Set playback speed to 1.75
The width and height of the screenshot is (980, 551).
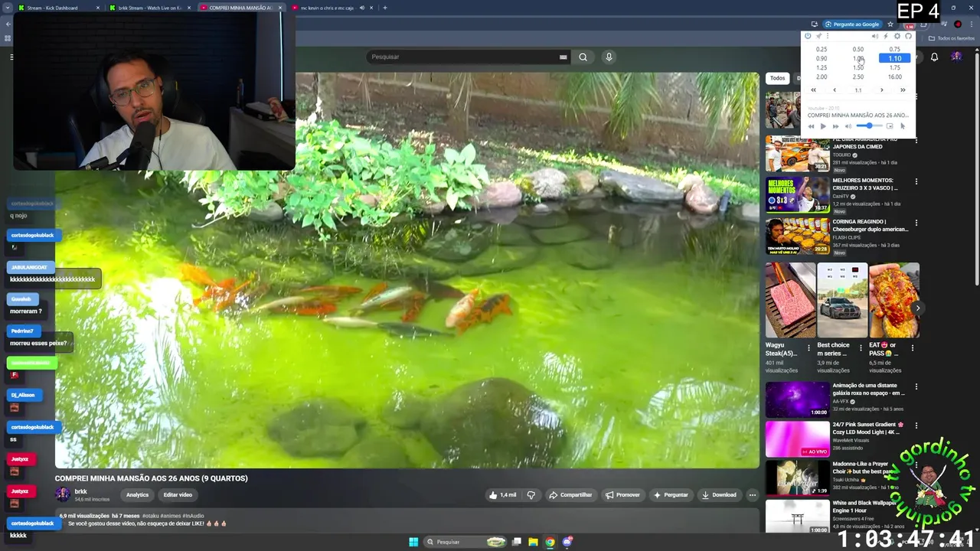(x=894, y=67)
